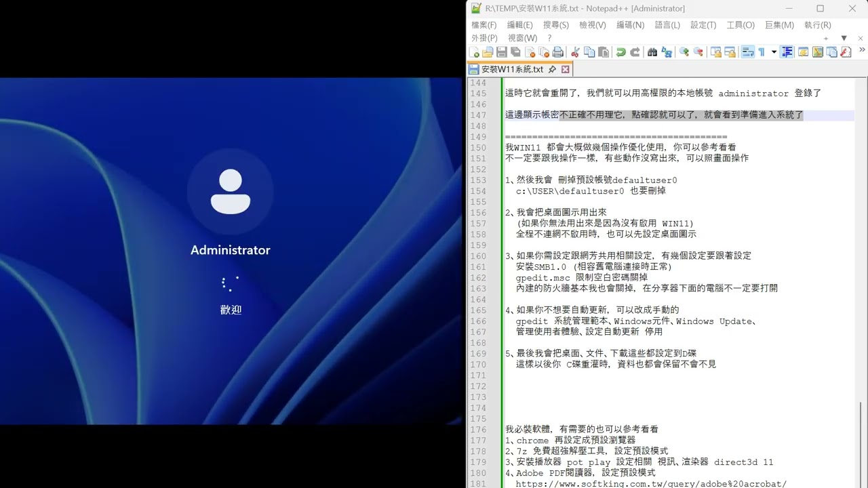This screenshot has height=488, width=868.
Task: Open the 檔案(F) menu
Action: coord(484,25)
